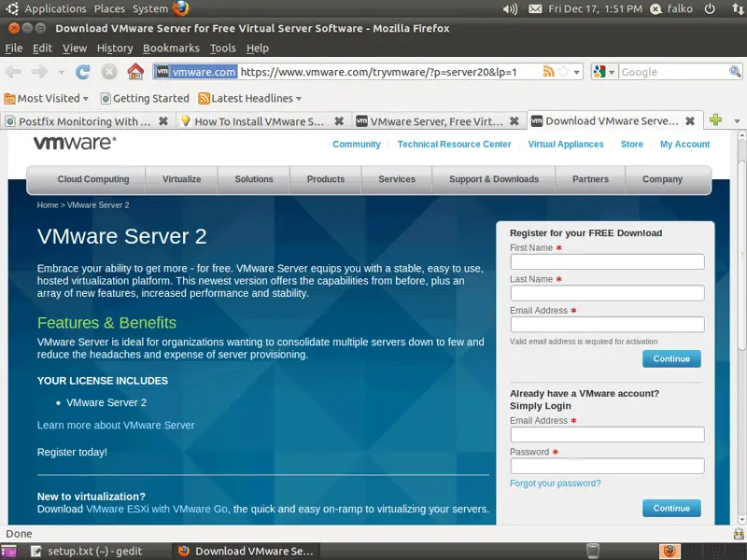Open the Tools menu
This screenshot has height=560, width=747.
click(x=223, y=49)
